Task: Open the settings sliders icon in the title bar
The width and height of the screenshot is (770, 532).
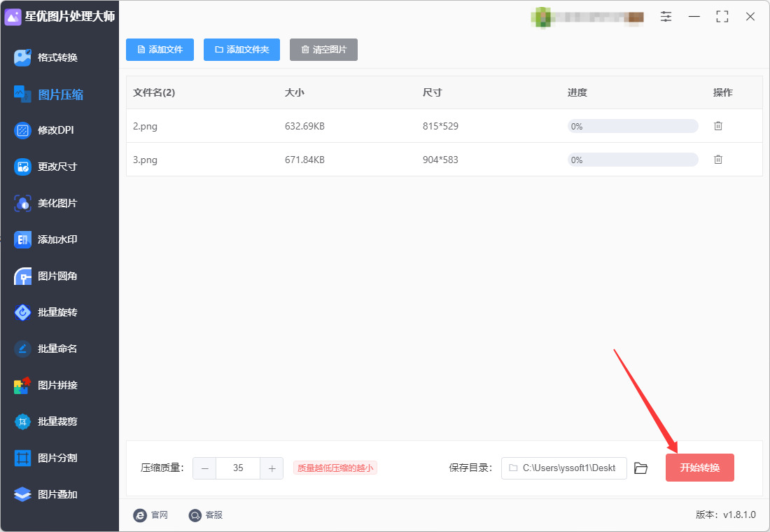Action: coord(666,16)
